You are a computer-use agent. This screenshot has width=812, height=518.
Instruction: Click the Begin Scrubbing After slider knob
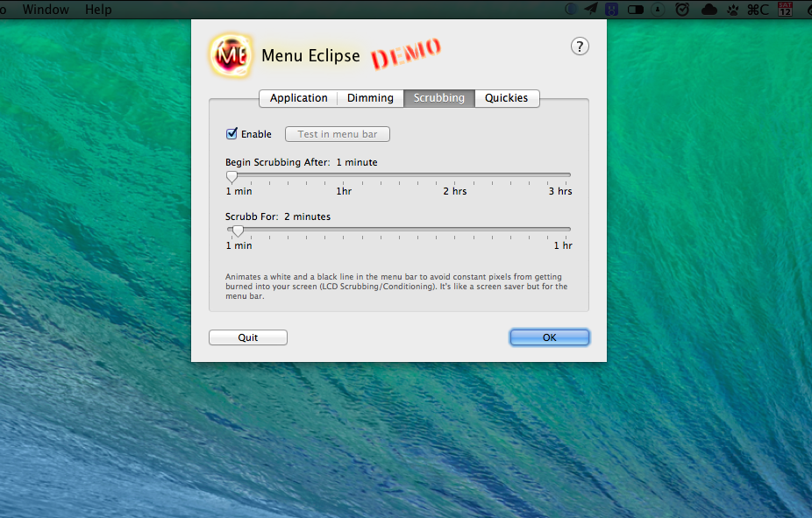[x=232, y=177]
